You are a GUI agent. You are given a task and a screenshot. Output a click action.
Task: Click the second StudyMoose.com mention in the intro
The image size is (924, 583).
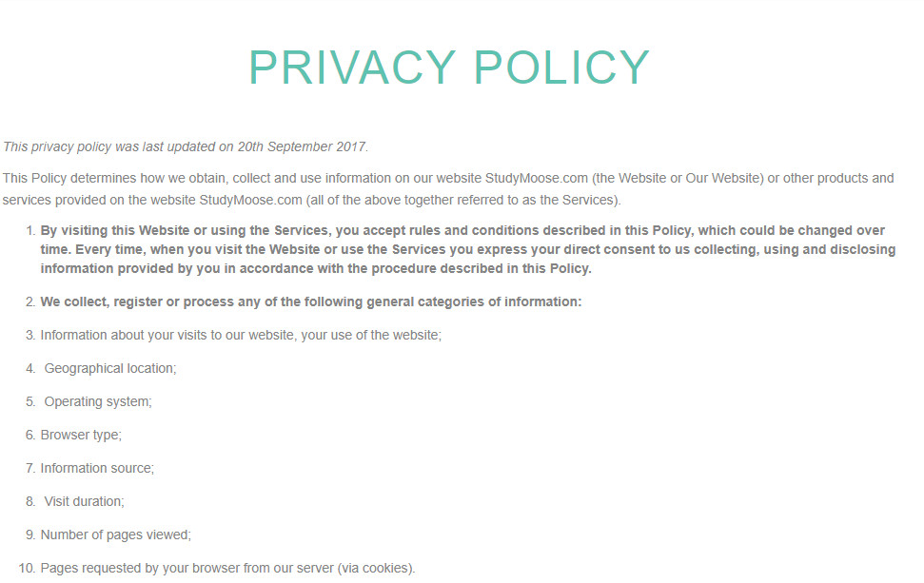click(x=250, y=201)
